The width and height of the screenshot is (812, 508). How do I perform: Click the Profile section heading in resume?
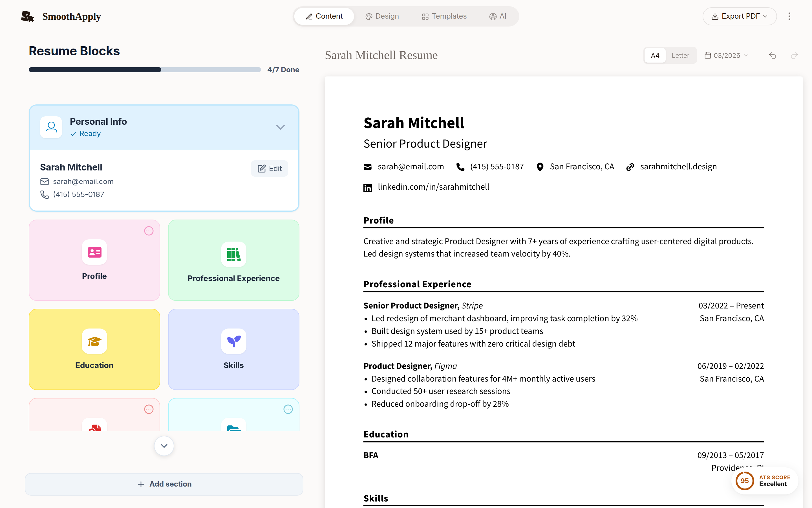378,220
